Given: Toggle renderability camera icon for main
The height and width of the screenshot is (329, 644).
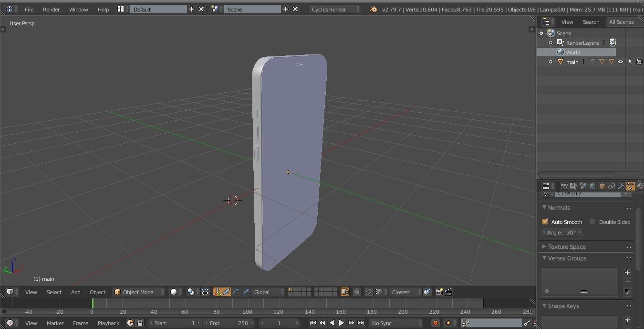Looking at the screenshot, I should (x=640, y=62).
